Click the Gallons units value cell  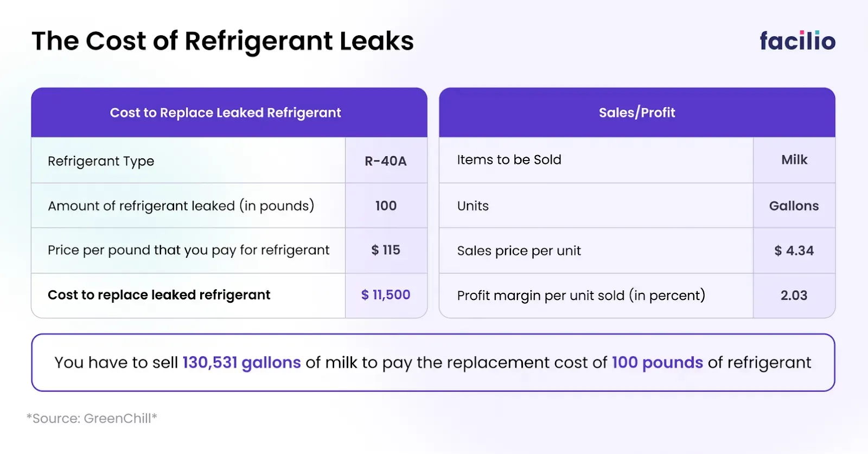click(794, 206)
